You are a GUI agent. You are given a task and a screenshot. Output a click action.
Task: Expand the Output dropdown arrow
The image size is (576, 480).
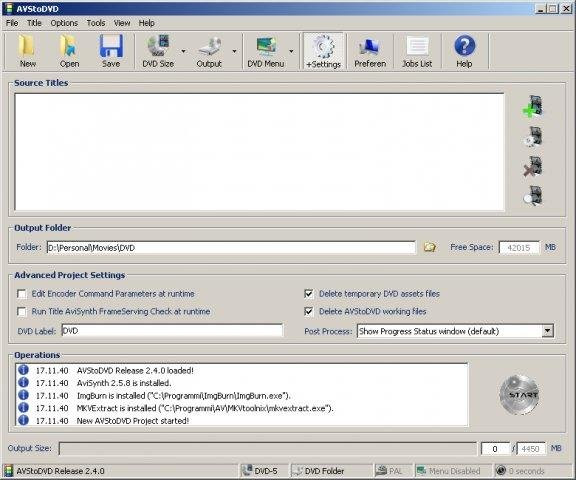coord(234,51)
